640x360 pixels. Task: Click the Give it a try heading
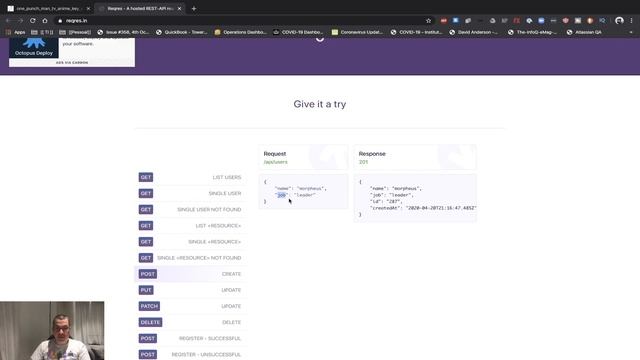point(320,104)
